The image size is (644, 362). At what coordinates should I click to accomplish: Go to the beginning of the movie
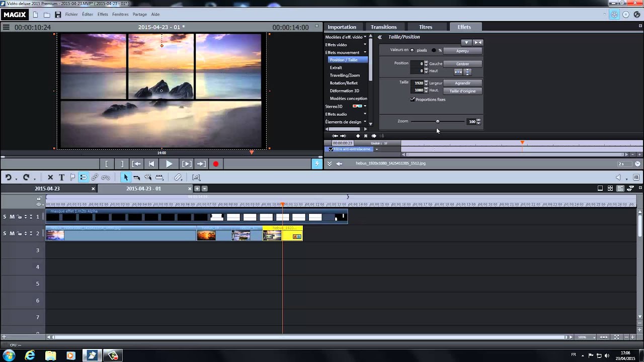point(151,164)
